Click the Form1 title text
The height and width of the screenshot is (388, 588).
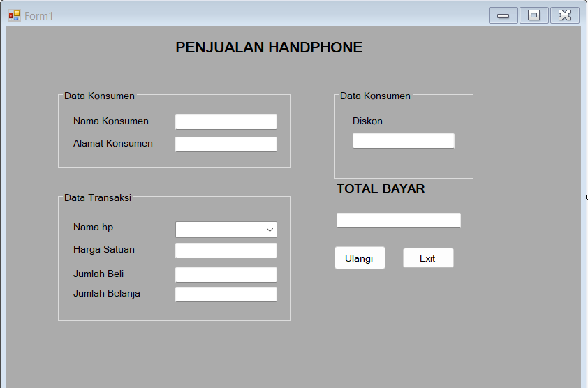pyautogui.click(x=39, y=15)
